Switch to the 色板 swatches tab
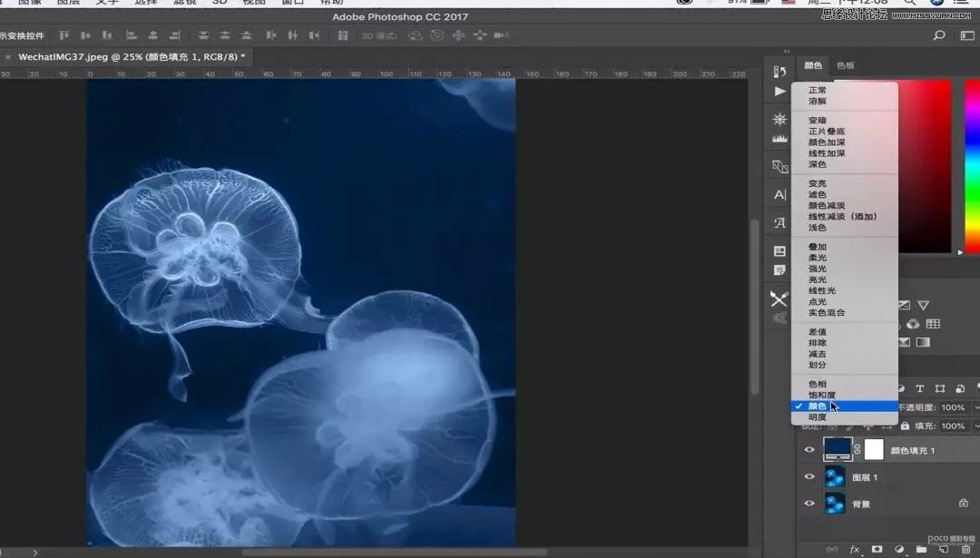 [x=846, y=65]
